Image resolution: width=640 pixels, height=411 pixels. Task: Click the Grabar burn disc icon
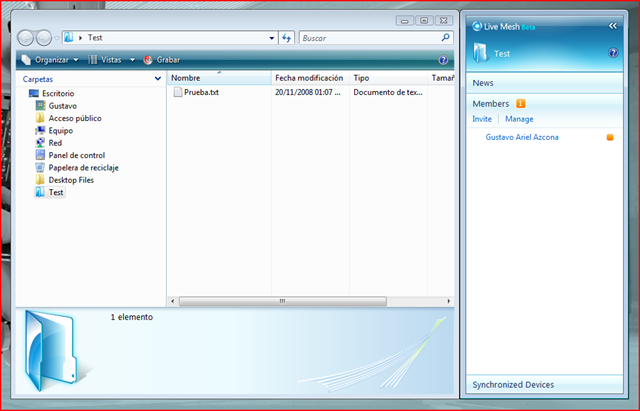pyautogui.click(x=148, y=60)
